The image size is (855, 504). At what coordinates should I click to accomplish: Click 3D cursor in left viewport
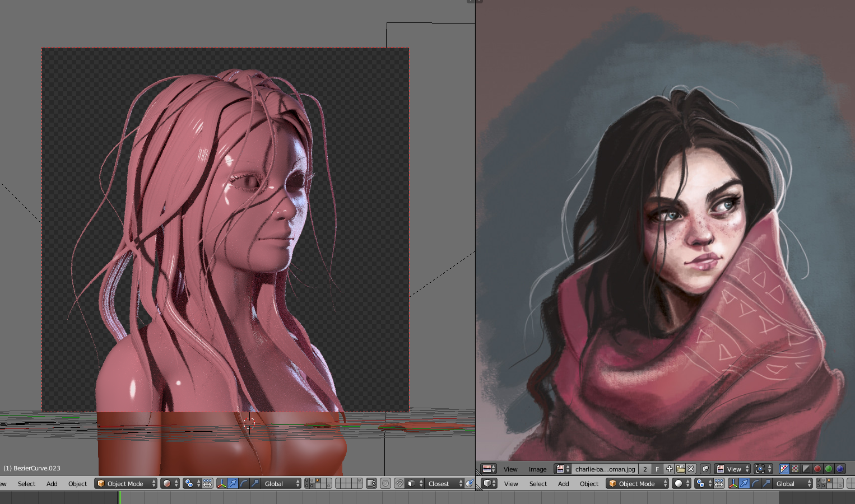pyautogui.click(x=249, y=423)
